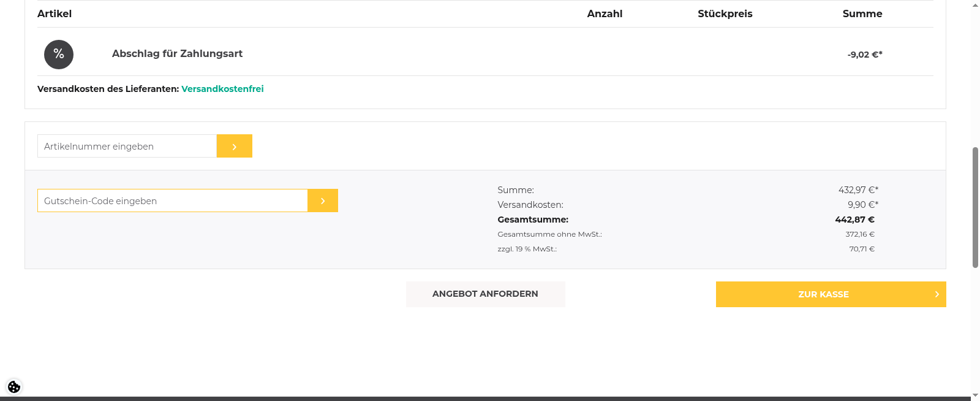Click scrollbar down arrow
This screenshot has width=980, height=401.
tap(975, 396)
